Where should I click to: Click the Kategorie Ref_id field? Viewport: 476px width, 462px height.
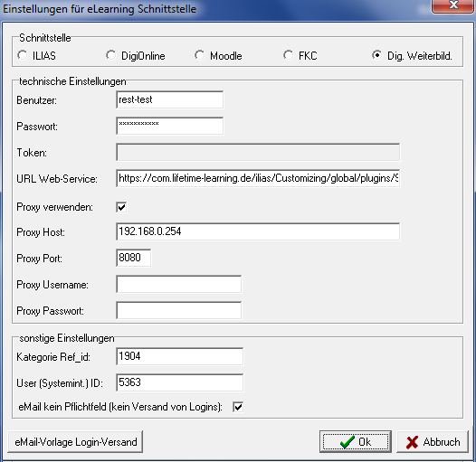(x=179, y=356)
